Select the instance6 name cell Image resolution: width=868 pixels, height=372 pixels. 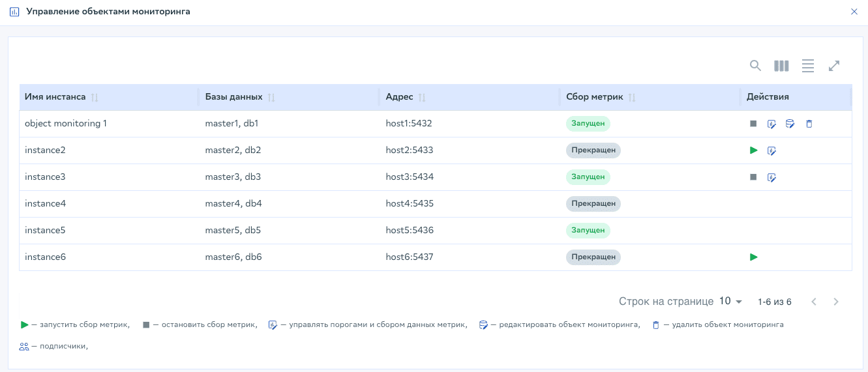click(45, 257)
